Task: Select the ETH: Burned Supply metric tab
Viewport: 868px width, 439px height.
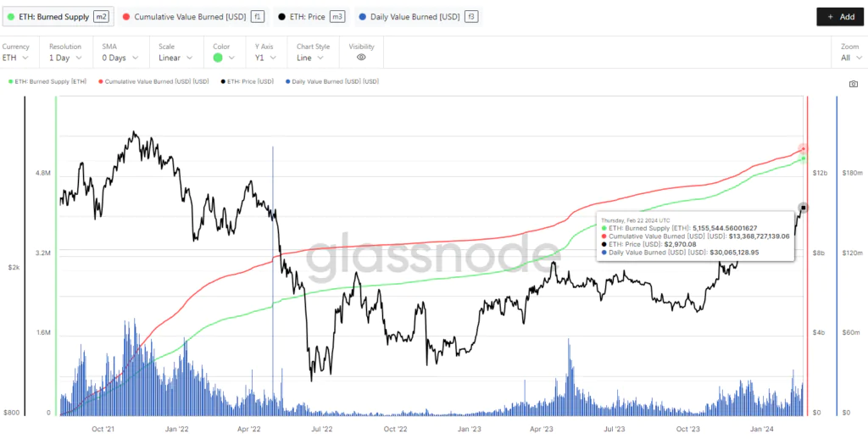Action: [x=51, y=16]
